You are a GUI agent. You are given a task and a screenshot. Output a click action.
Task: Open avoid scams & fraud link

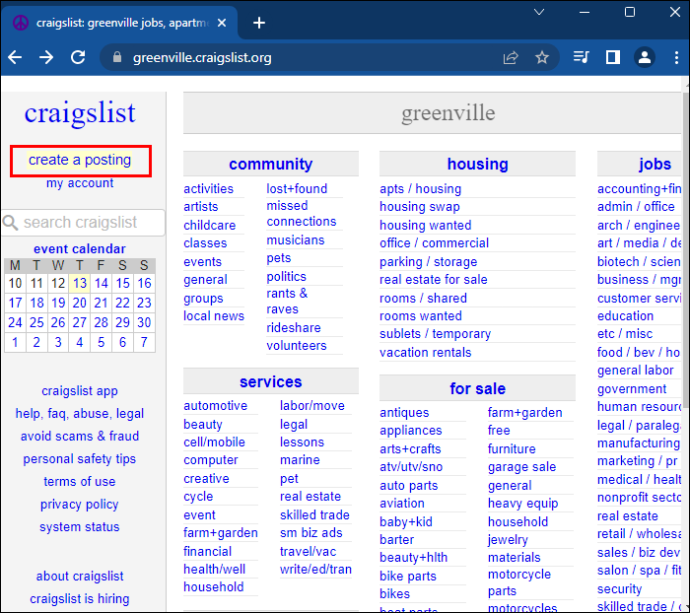pos(80,436)
